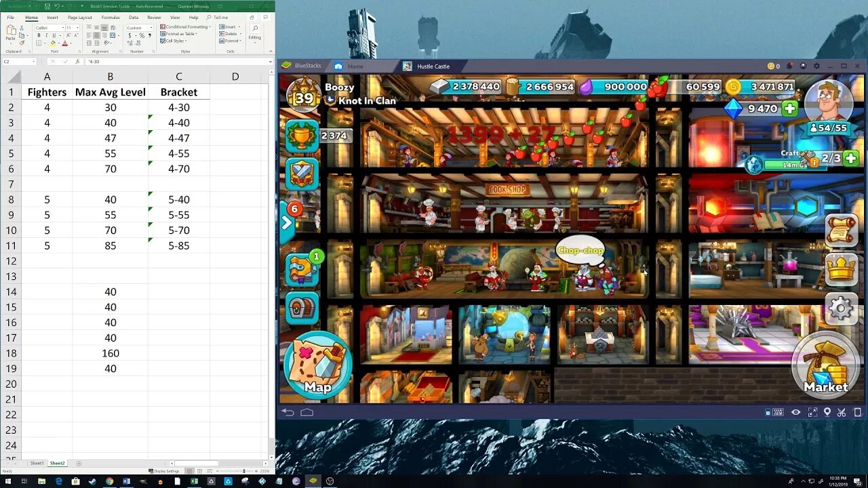The image size is (868, 488).
Task: Expand the Editing group dropdown
Action: click(255, 35)
